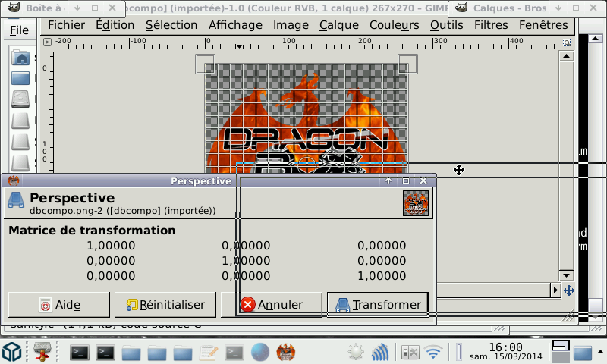Grab the top-left perspective handle

pos(205,64)
